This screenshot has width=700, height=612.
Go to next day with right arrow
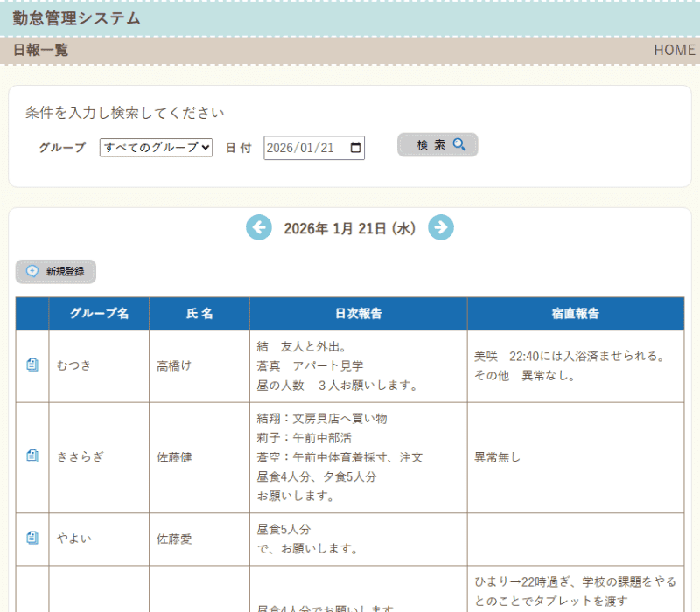coord(441,228)
